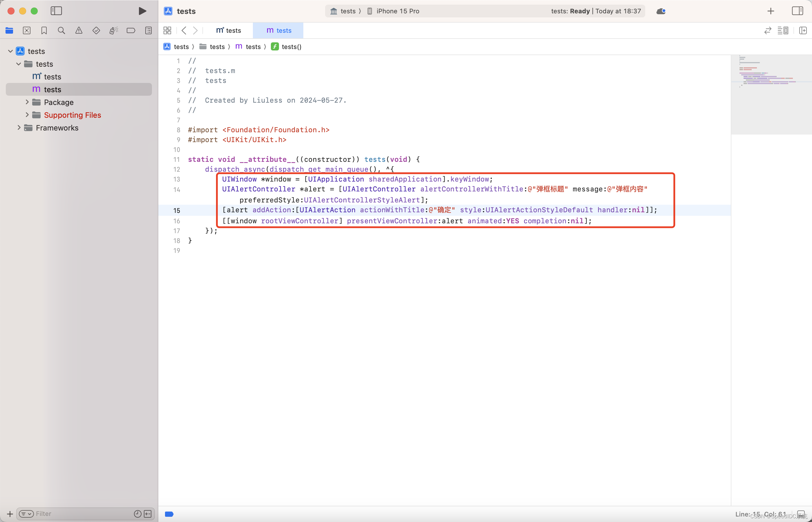812x522 pixels.
Task: Adjust editor options menu
Action: click(x=782, y=30)
